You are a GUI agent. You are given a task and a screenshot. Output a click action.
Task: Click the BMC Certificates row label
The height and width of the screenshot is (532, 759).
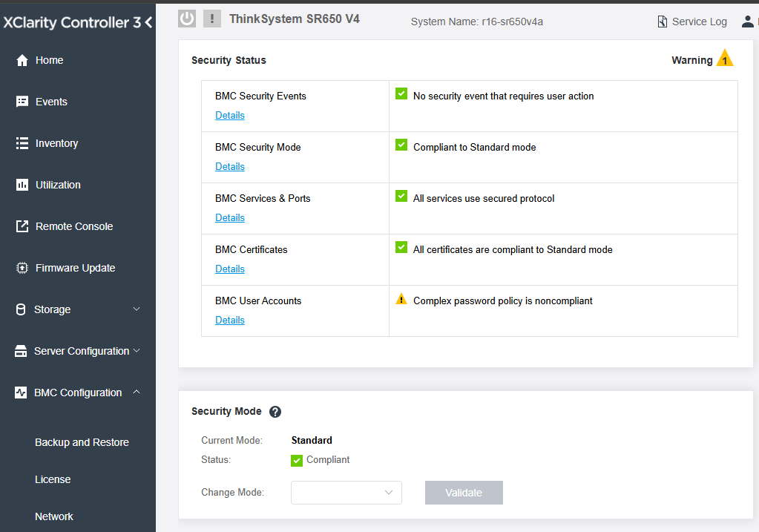252,249
